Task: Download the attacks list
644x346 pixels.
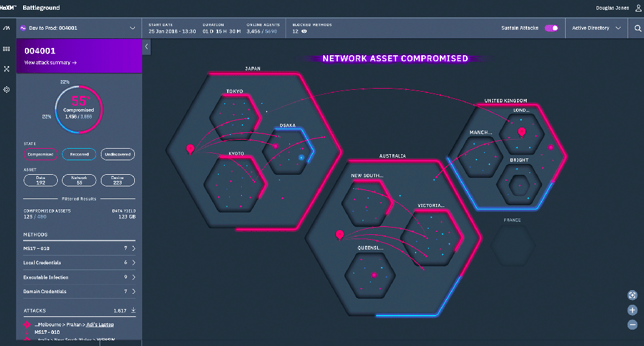Action: click(x=134, y=310)
